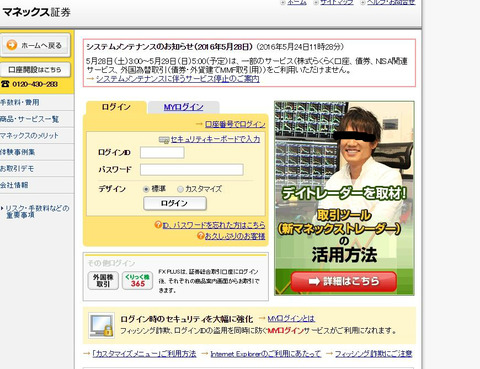Click the マネックス証券 logo
This screenshot has width=480, height=369.
(x=37, y=12)
